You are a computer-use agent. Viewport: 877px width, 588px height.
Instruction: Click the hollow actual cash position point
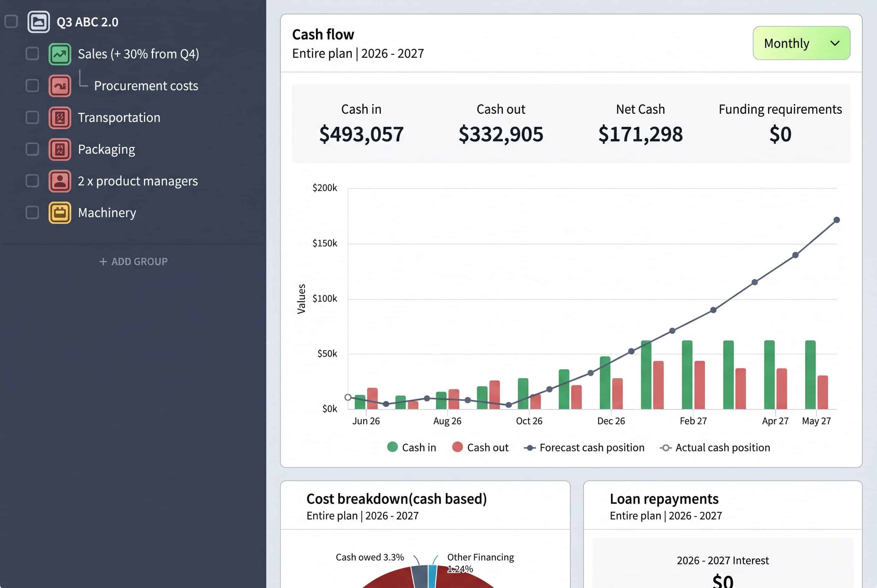(348, 398)
